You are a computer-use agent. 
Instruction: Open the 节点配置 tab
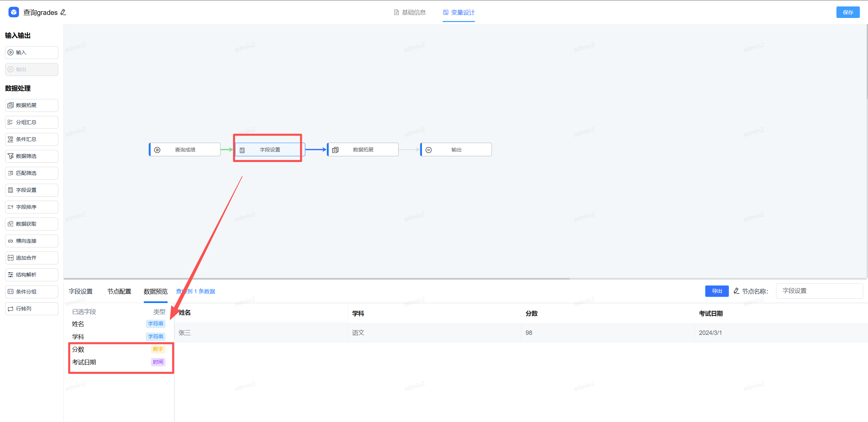(119, 292)
